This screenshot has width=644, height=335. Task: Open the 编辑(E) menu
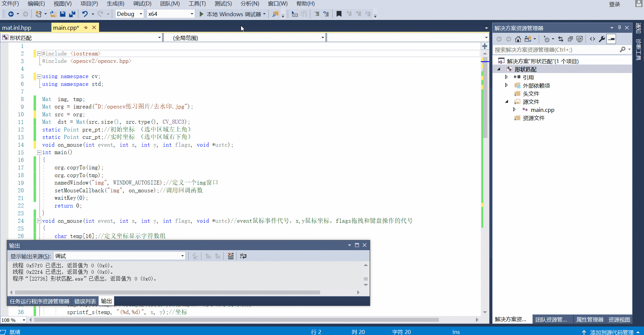pyautogui.click(x=36, y=4)
